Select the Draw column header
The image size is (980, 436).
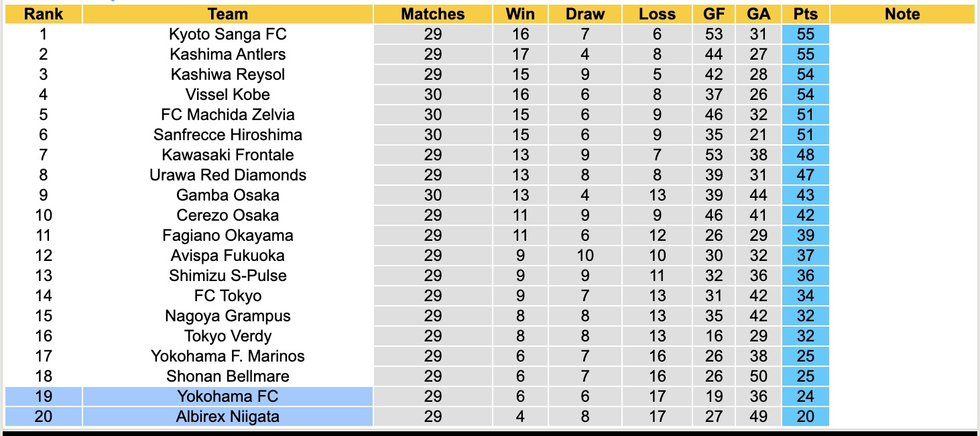pos(585,14)
